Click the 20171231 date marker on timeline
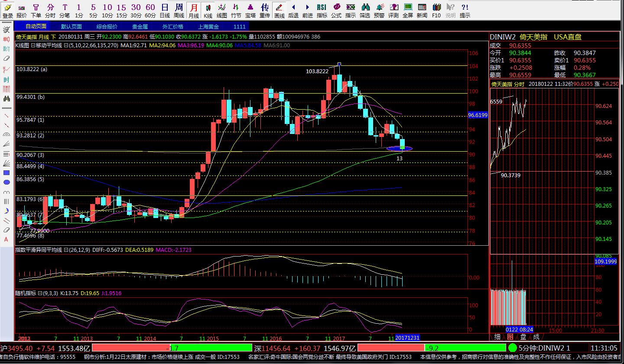Viewport: 624px width, 364px height. [x=407, y=338]
